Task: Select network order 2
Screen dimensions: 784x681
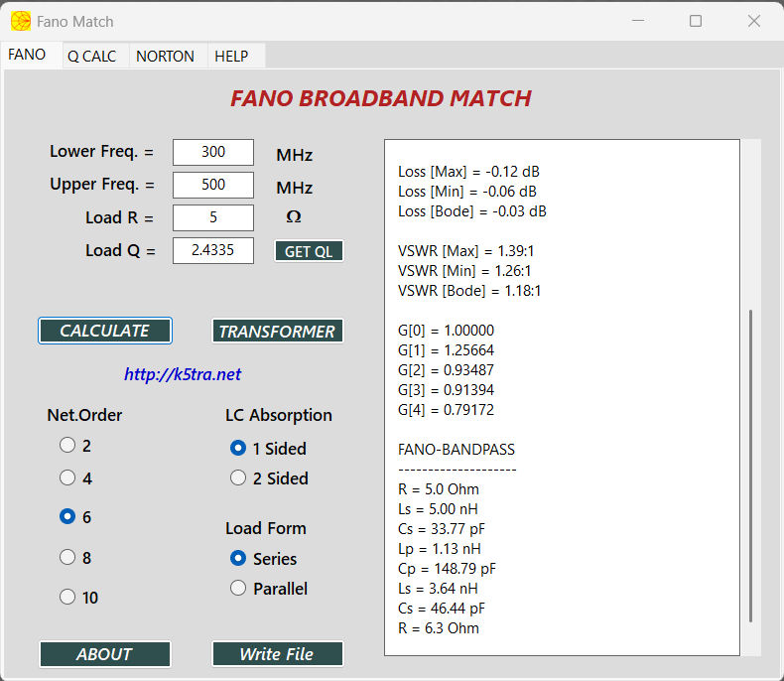Action: pyautogui.click(x=67, y=446)
